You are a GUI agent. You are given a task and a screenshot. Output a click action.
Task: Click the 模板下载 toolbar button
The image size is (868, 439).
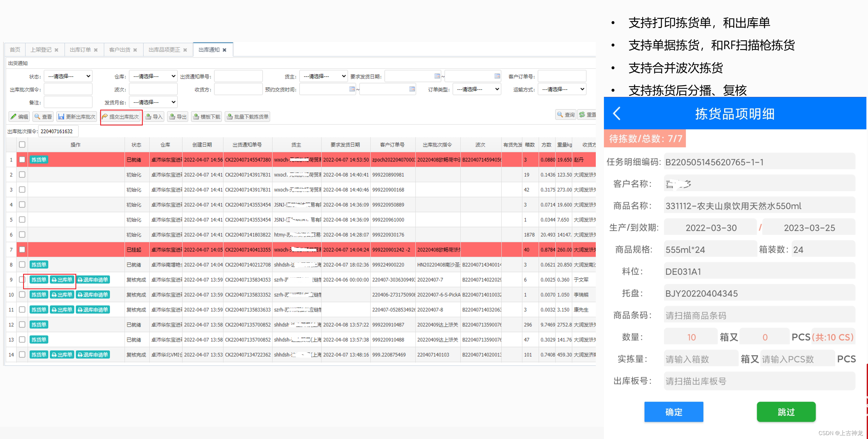pyautogui.click(x=207, y=116)
